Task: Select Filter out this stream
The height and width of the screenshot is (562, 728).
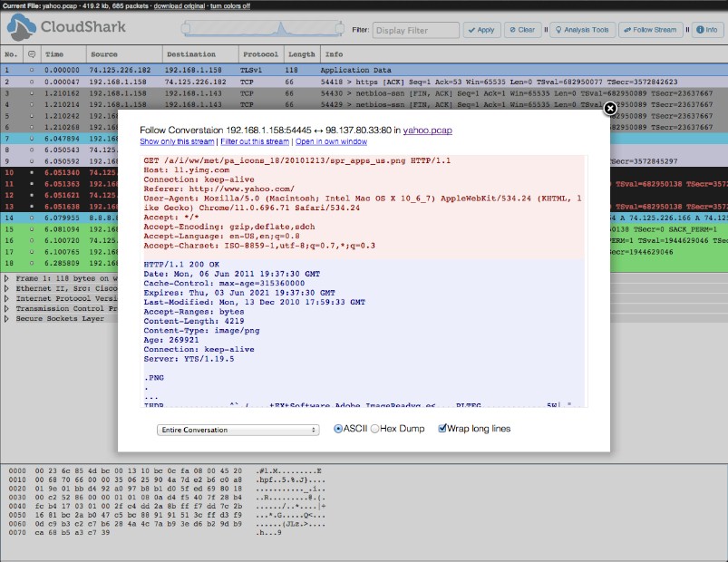Action: click(255, 141)
